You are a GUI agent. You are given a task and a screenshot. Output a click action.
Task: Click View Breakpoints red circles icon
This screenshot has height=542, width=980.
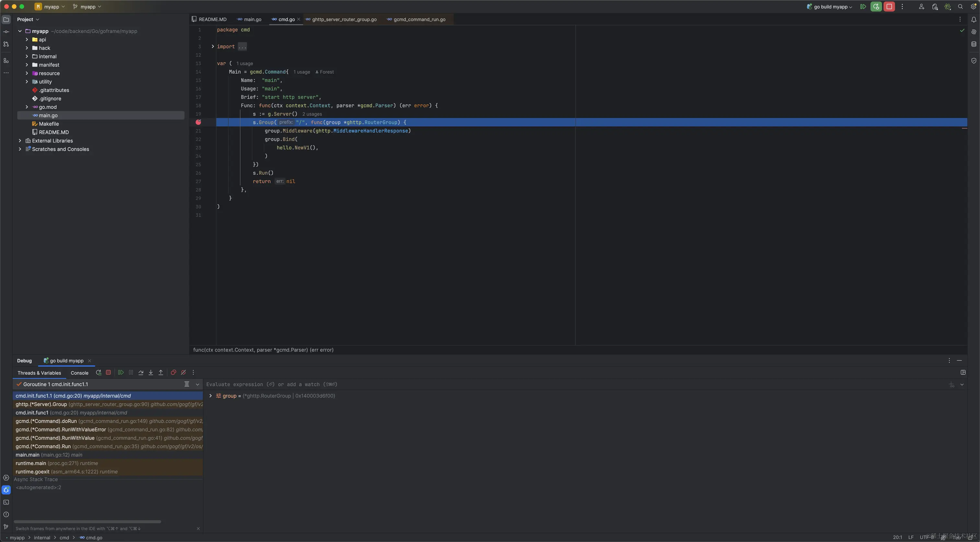173,372
